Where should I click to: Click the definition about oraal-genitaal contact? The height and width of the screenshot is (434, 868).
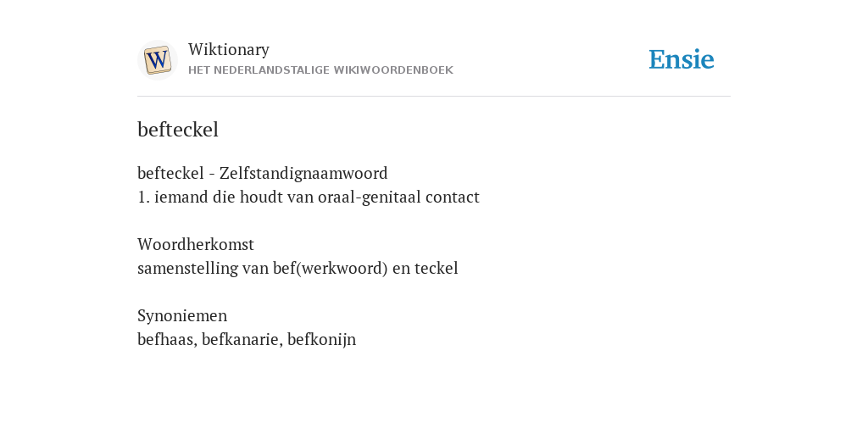(309, 198)
